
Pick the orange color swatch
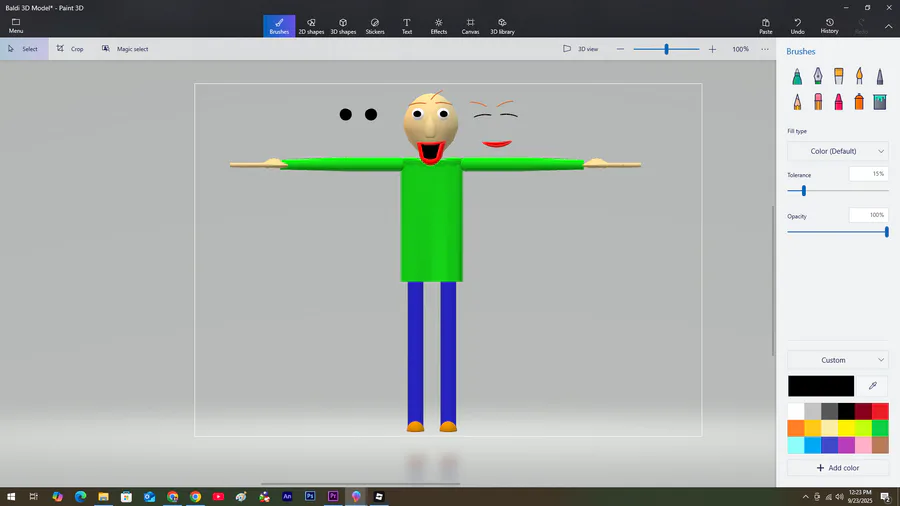[796, 428]
